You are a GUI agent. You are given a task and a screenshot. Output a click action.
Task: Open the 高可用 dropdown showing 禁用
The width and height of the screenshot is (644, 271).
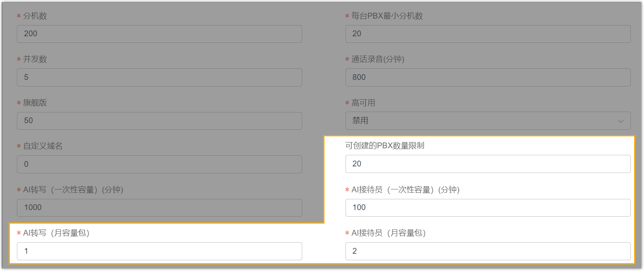(482, 121)
